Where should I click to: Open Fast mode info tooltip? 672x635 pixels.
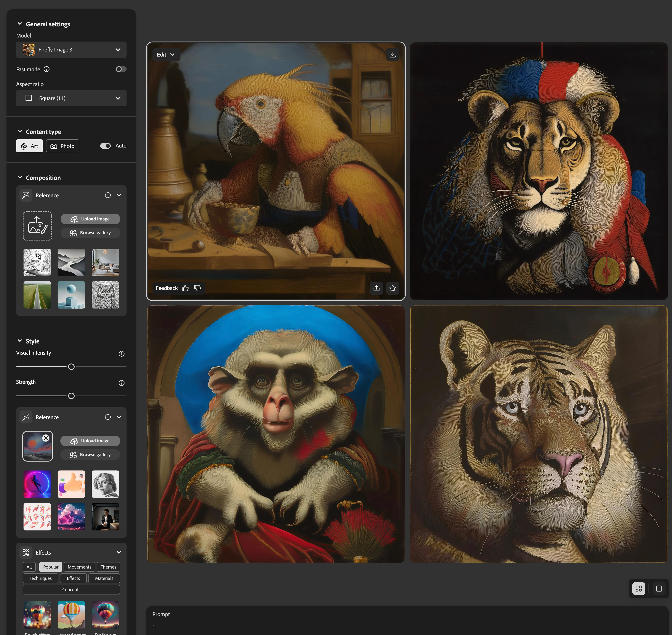[47, 69]
